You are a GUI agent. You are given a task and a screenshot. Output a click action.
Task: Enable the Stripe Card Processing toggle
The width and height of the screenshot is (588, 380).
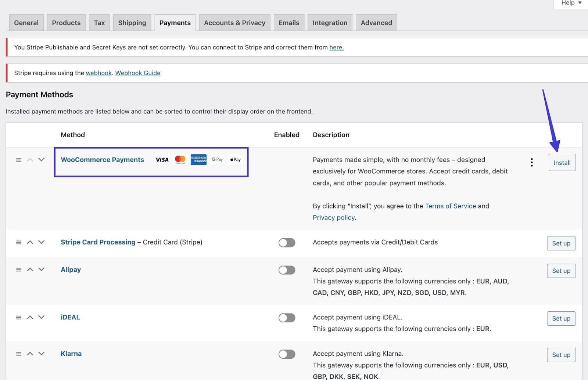(x=287, y=242)
